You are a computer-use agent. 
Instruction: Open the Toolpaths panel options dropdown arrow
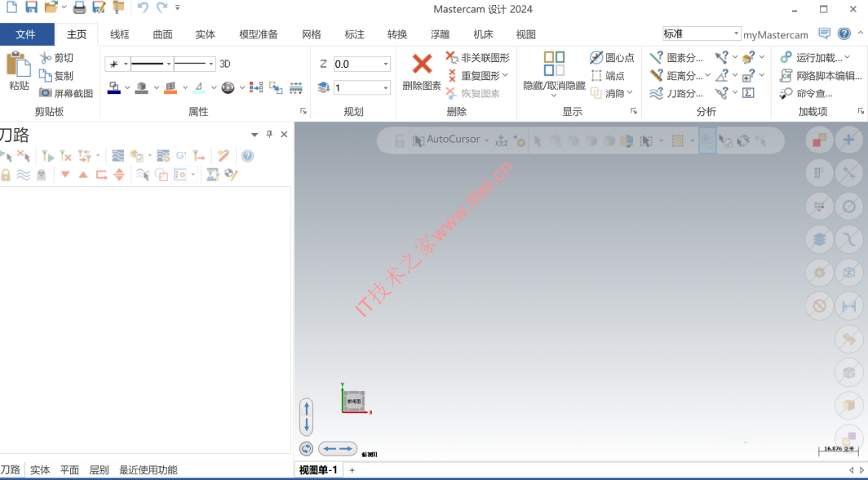[254, 135]
